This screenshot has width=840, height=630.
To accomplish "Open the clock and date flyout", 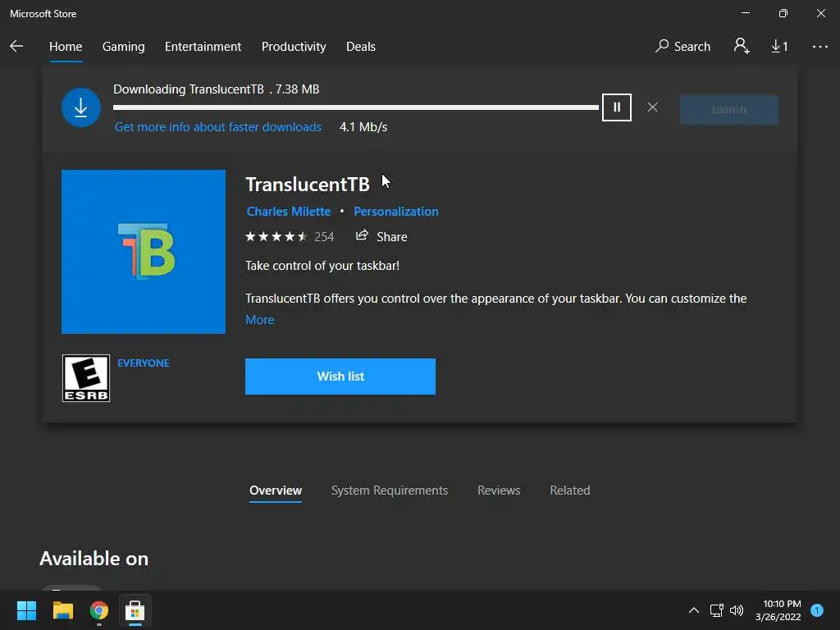I will click(x=778, y=610).
